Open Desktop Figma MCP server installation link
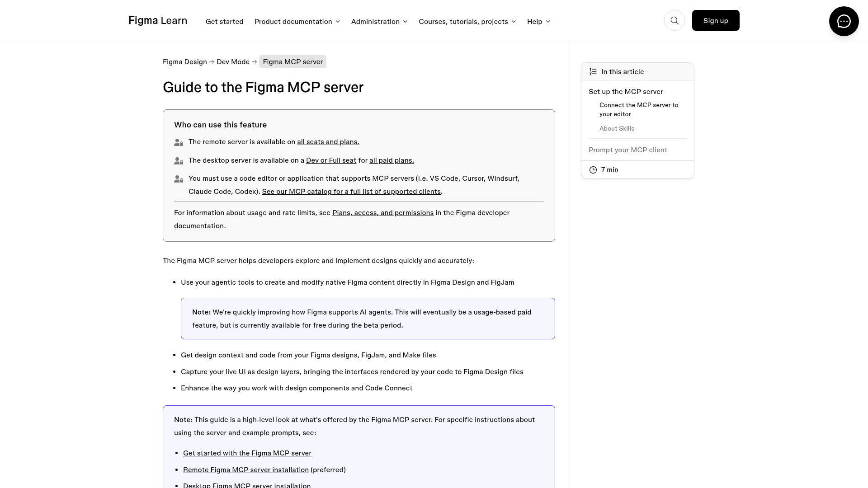Screen dimensions: 868x488 click(x=247, y=485)
